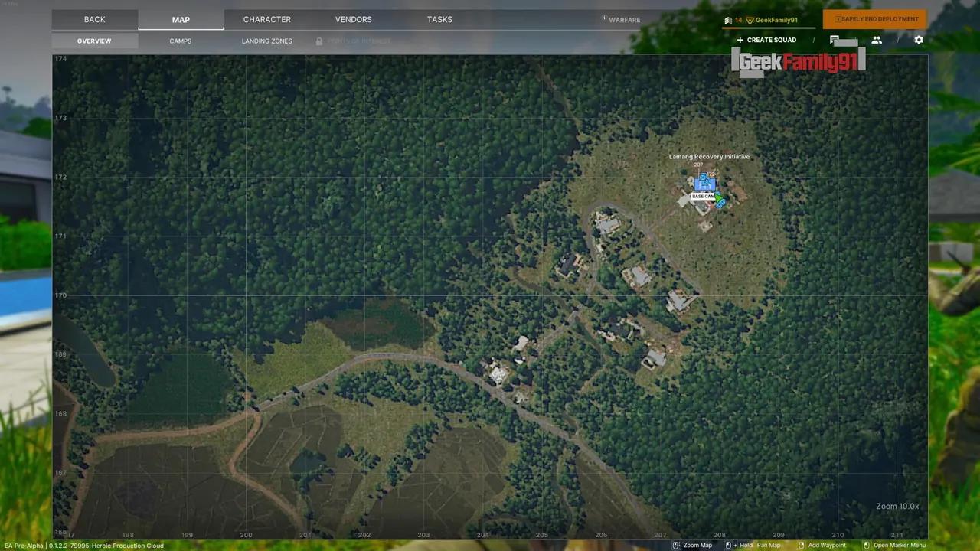Click the blue helipad marker above base camp
This screenshot has height=551, width=980.
[703, 177]
